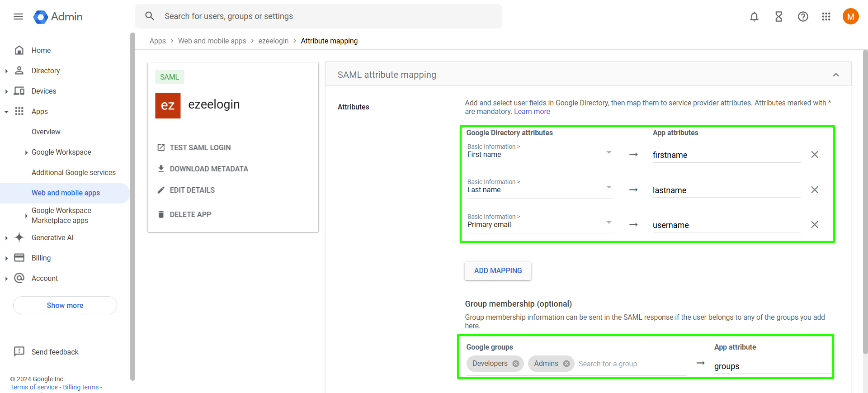Image resolution: width=868 pixels, height=393 pixels.
Task: Click EDIT DETAILS
Action: pyautogui.click(x=186, y=190)
